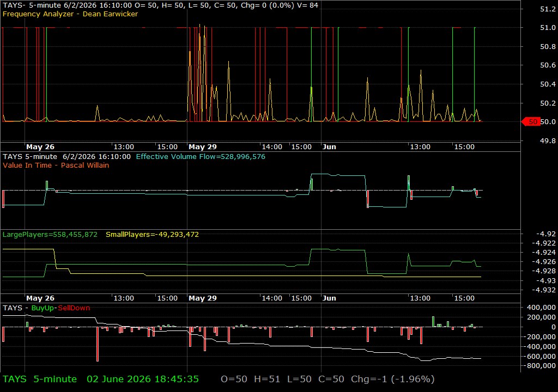Click the -4.92 axis value
Viewport: 558px width, 392px height.
545,234
